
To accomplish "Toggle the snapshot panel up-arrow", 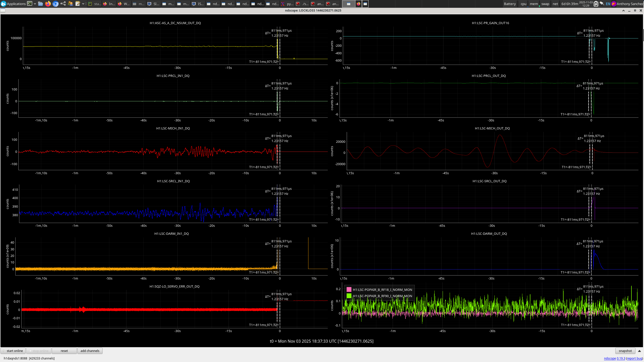I will [639, 351].
